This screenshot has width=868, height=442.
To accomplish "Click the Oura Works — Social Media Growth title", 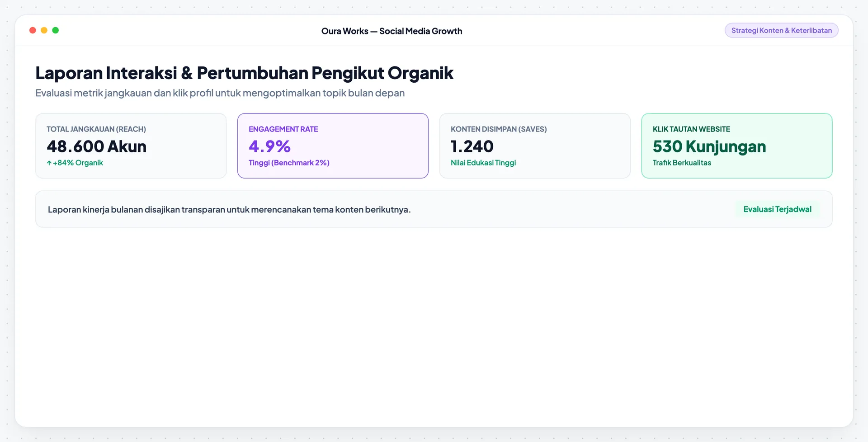I will pyautogui.click(x=392, y=31).
